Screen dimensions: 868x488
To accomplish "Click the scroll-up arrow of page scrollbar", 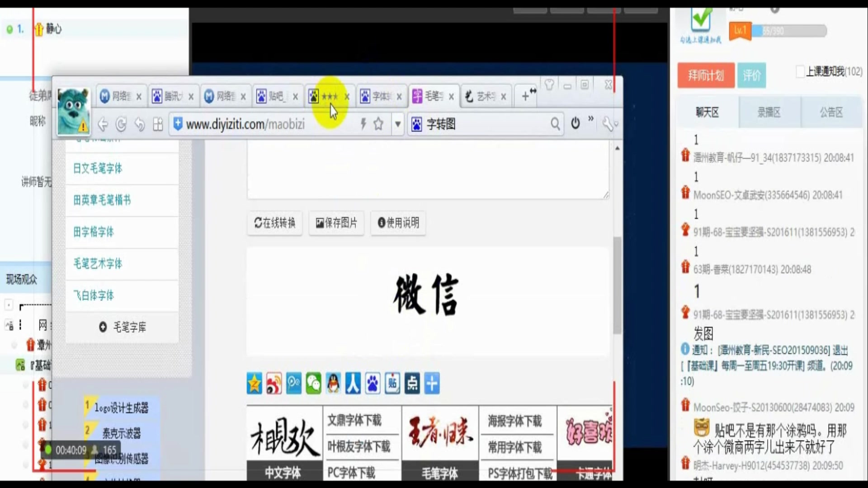I will click(617, 148).
